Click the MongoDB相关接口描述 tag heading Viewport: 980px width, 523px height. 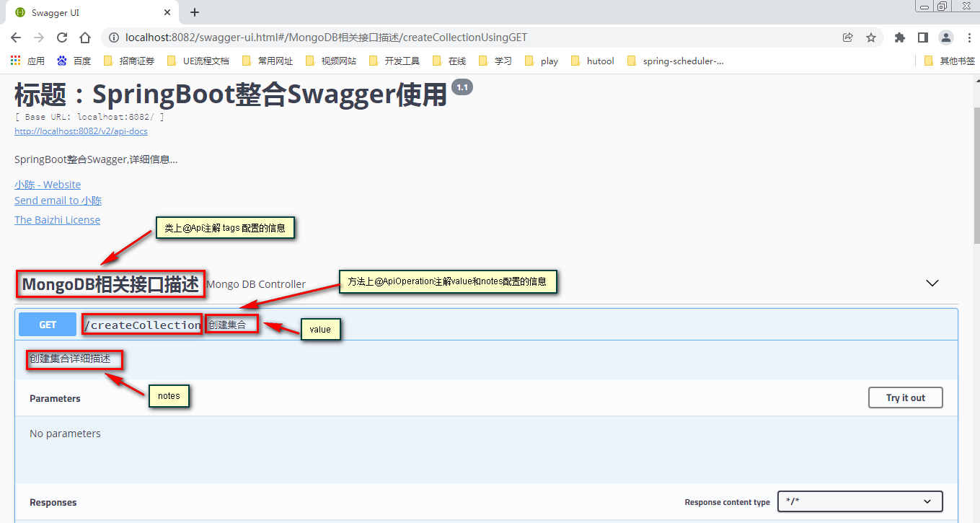tap(110, 284)
